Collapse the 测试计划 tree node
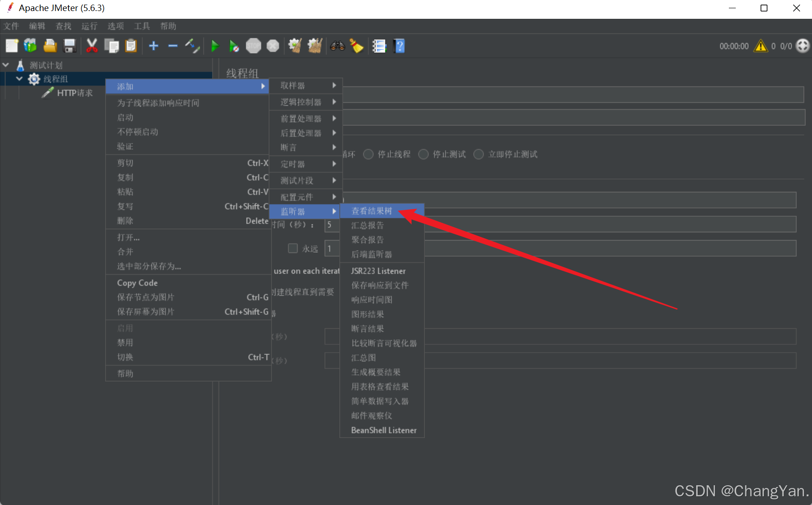The height and width of the screenshot is (505, 812). (6, 65)
